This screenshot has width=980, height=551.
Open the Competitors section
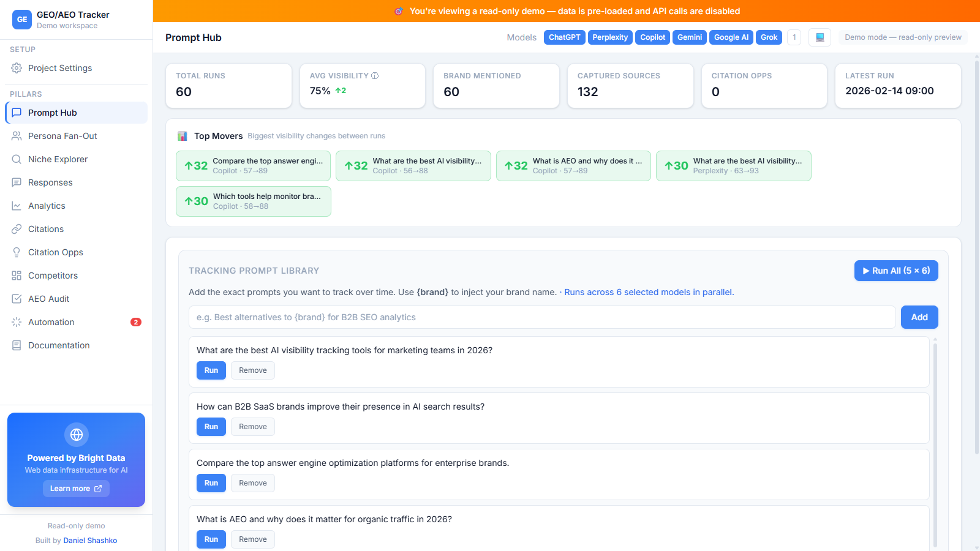[77, 275]
